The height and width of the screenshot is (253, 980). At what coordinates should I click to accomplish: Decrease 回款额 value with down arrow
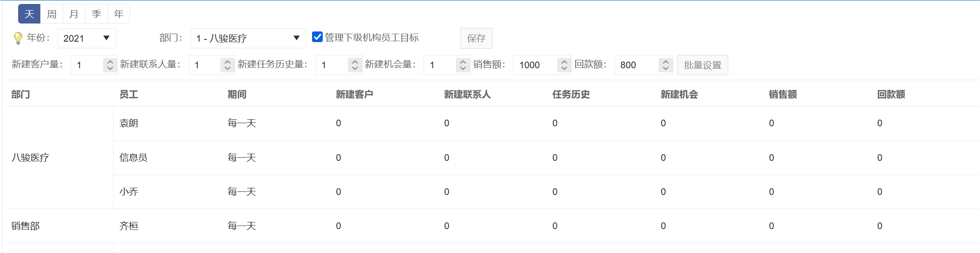click(665, 68)
